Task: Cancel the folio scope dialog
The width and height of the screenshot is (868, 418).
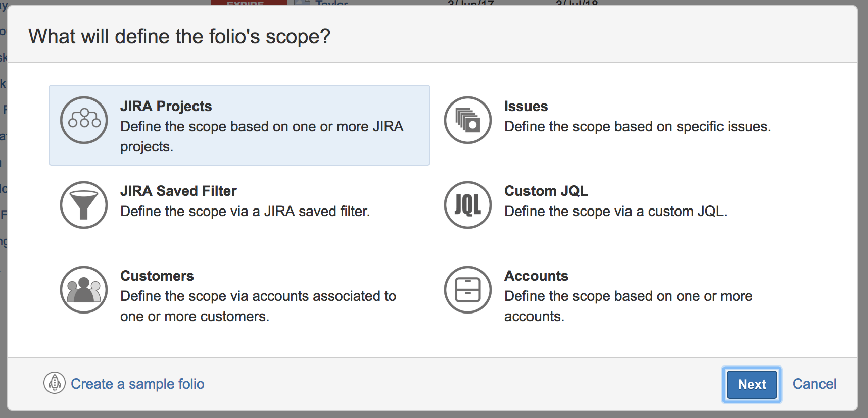Action: point(814,384)
